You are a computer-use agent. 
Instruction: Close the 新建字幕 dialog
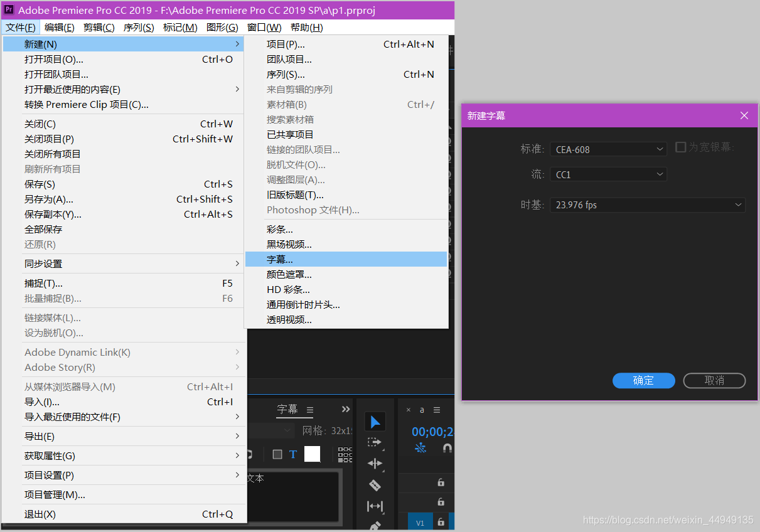point(744,115)
